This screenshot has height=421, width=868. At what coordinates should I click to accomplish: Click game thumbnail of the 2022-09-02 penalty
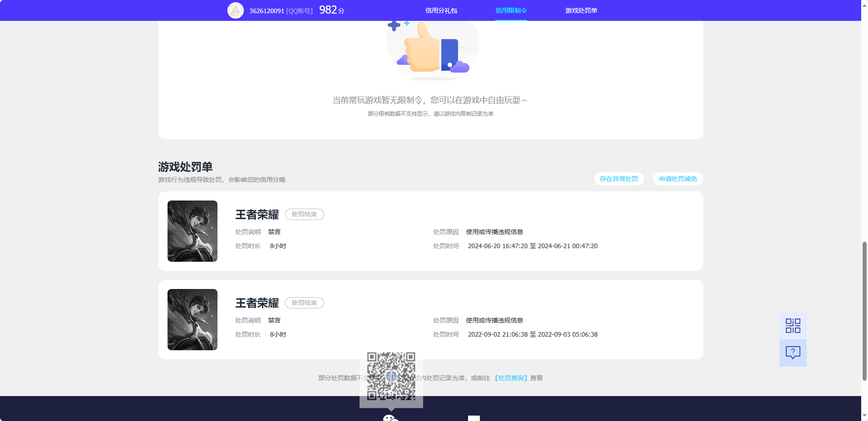(192, 319)
